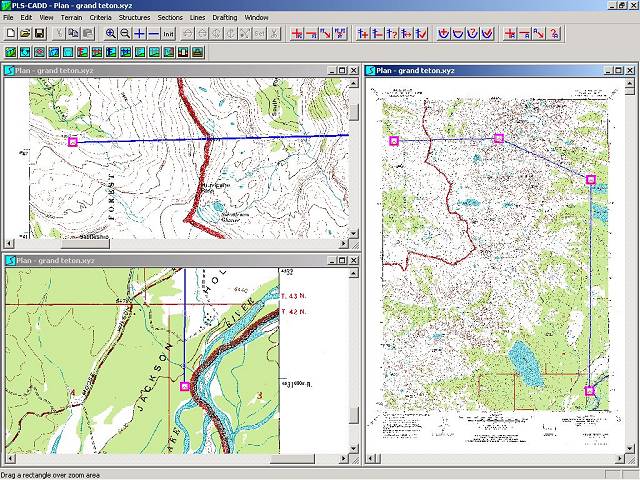The width and height of the screenshot is (640, 480).
Task: Open the Criteria menu
Action: click(100, 18)
